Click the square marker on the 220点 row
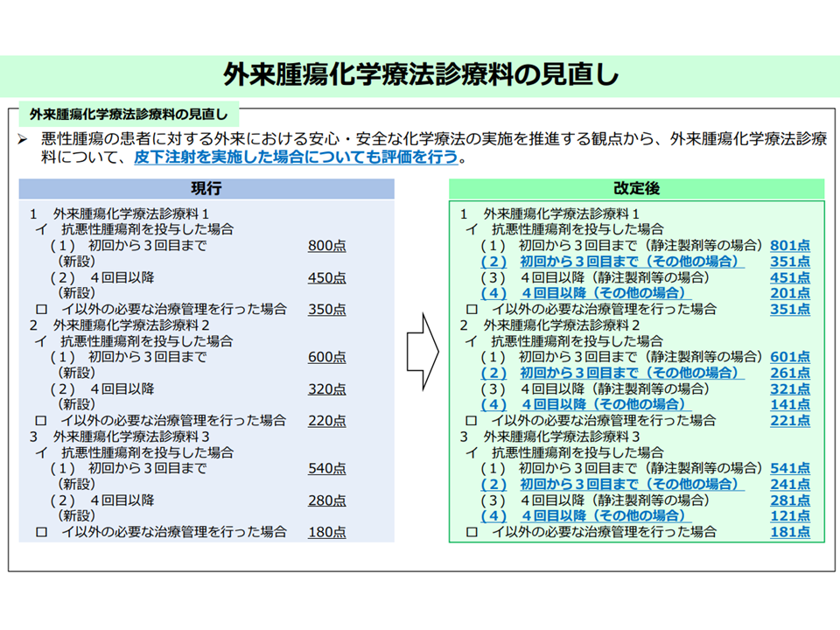The height and width of the screenshot is (630, 840). click(40, 421)
